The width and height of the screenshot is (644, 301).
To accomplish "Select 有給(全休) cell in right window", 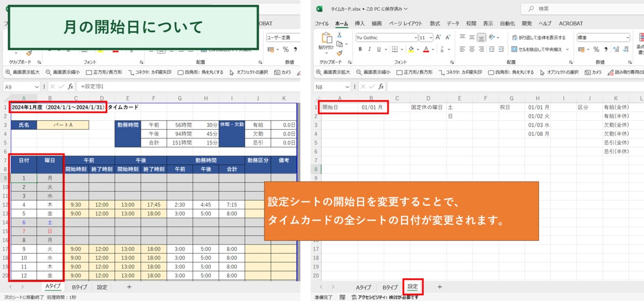I will [616, 107].
